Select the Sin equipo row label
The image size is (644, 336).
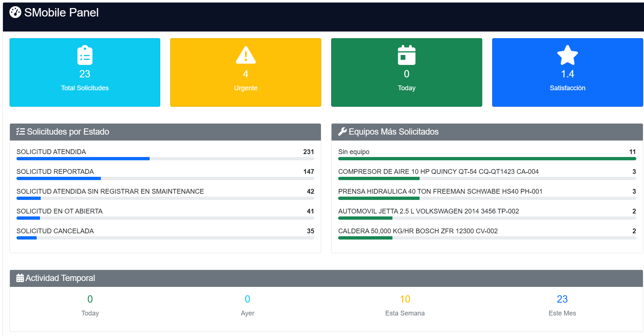(x=354, y=152)
